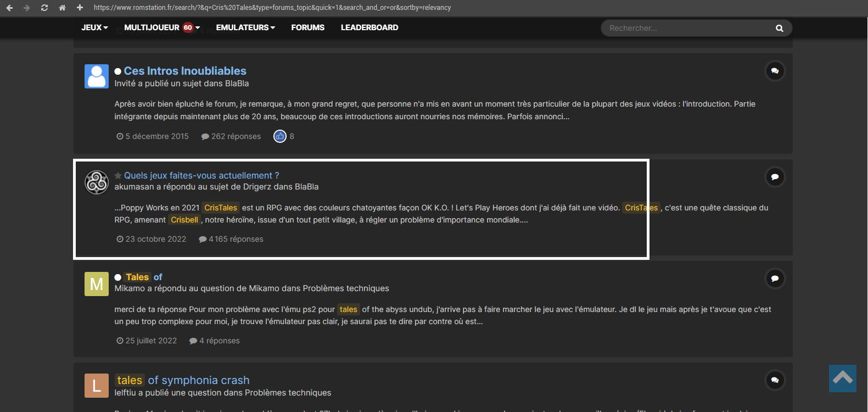Click the 23 octobre 2022 date

coord(156,239)
